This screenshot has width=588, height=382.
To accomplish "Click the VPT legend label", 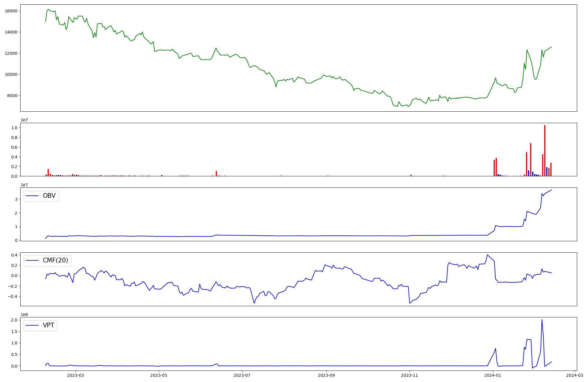I will click(49, 326).
